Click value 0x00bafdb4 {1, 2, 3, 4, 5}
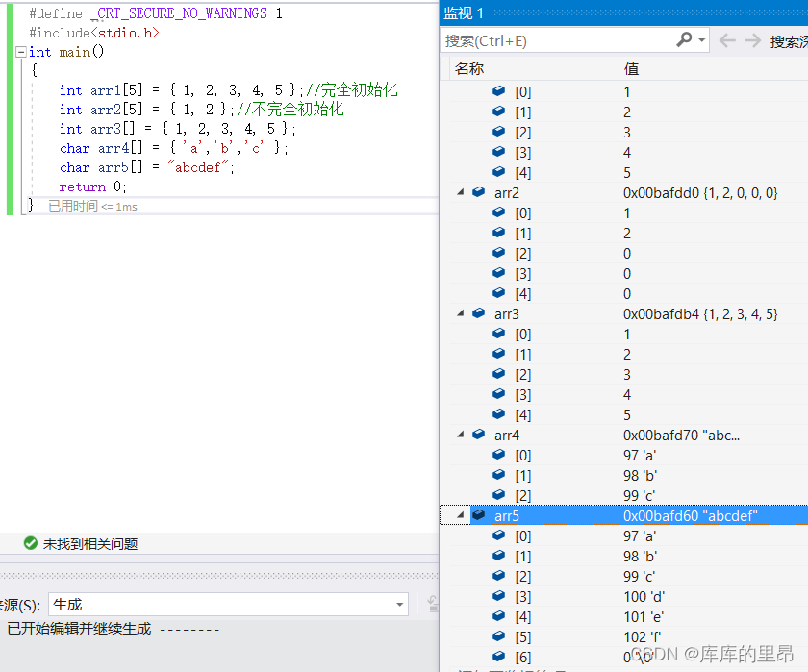Viewport: 808px width, 672px height. pyautogui.click(x=700, y=314)
